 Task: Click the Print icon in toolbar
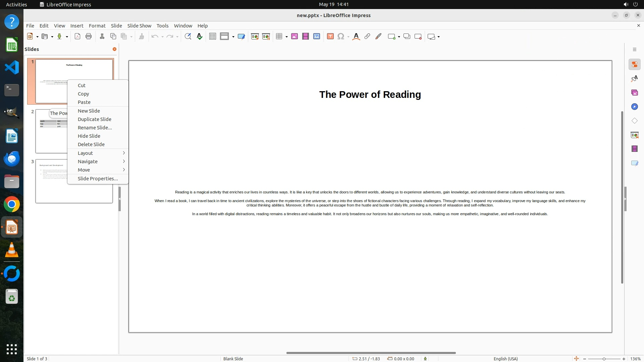point(89,37)
